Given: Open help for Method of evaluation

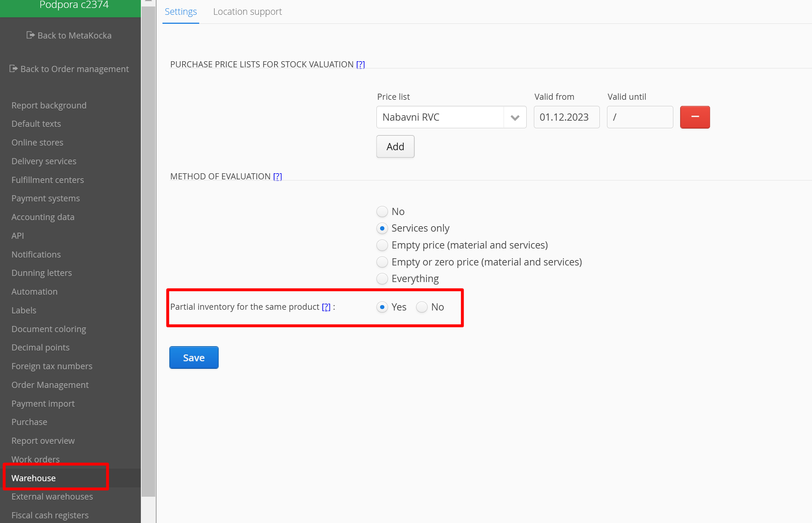Looking at the screenshot, I should coord(277,176).
